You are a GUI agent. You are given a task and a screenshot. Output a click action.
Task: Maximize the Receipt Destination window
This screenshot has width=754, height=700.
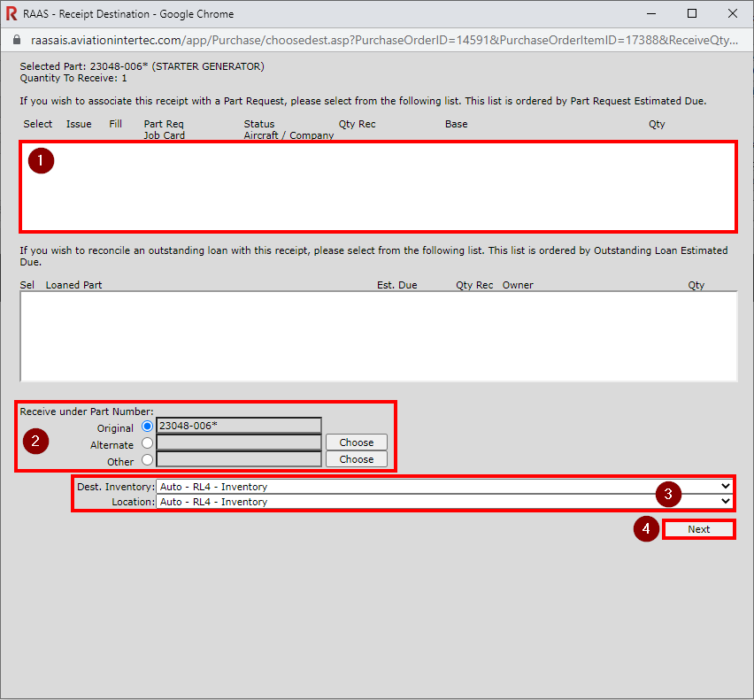[692, 14]
